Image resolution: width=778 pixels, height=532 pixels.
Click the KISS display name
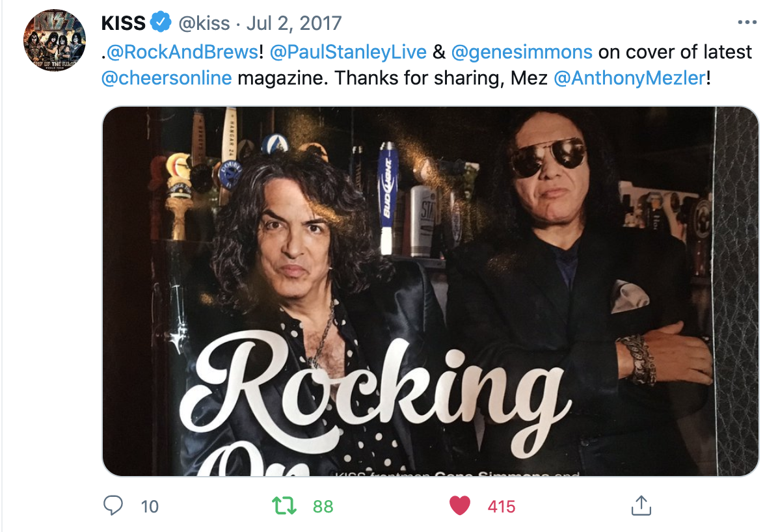pyautogui.click(x=124, y=23)
